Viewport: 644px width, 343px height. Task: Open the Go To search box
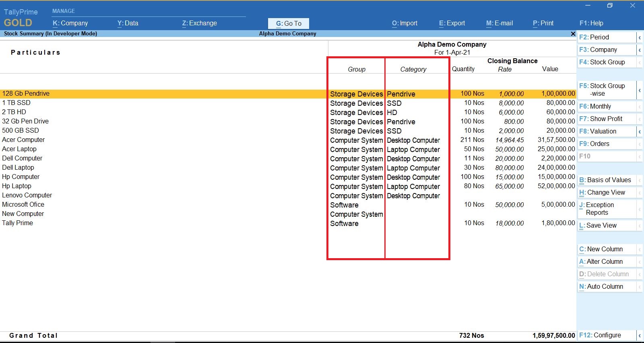point(289,23)
